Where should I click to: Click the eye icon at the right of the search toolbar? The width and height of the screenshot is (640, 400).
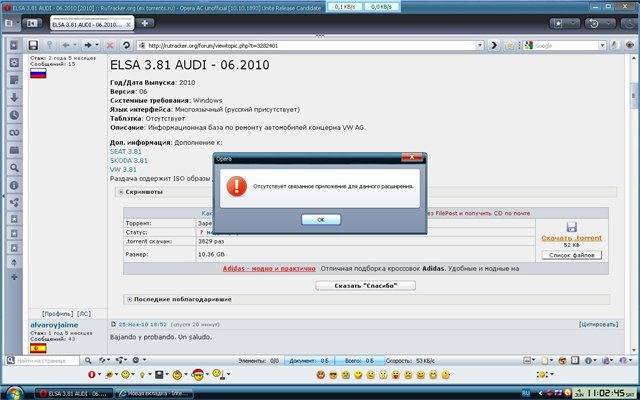[x=630, y=45]
